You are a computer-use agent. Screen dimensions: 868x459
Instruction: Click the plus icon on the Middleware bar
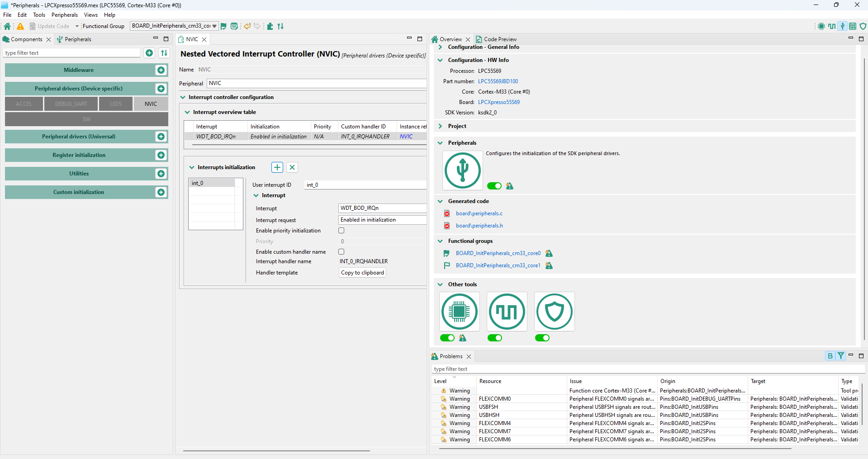click(161, 70)
